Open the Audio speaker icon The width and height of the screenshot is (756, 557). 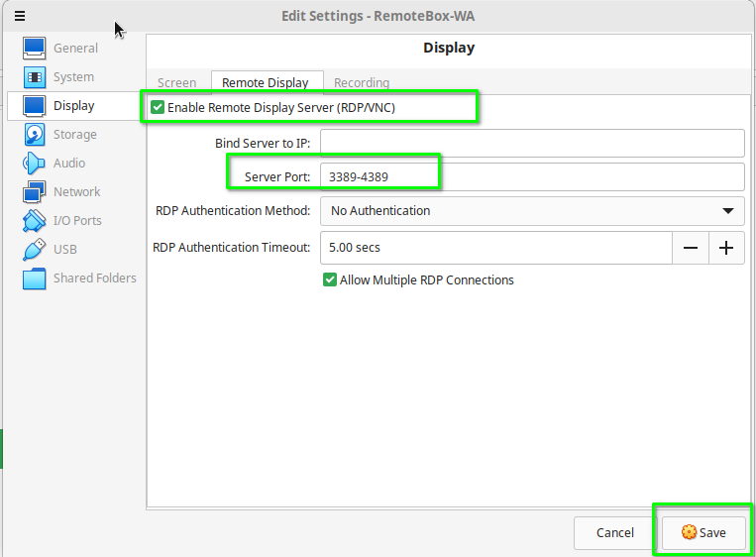tap(35, 163)
